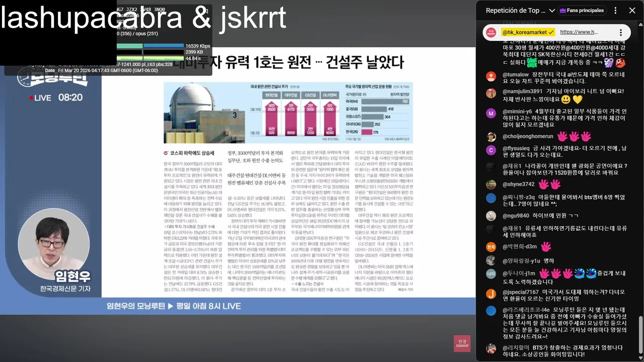Click the @찌니짱-z3q username
The width and height of the screenshot is (644, 362).
click(519, 197)
